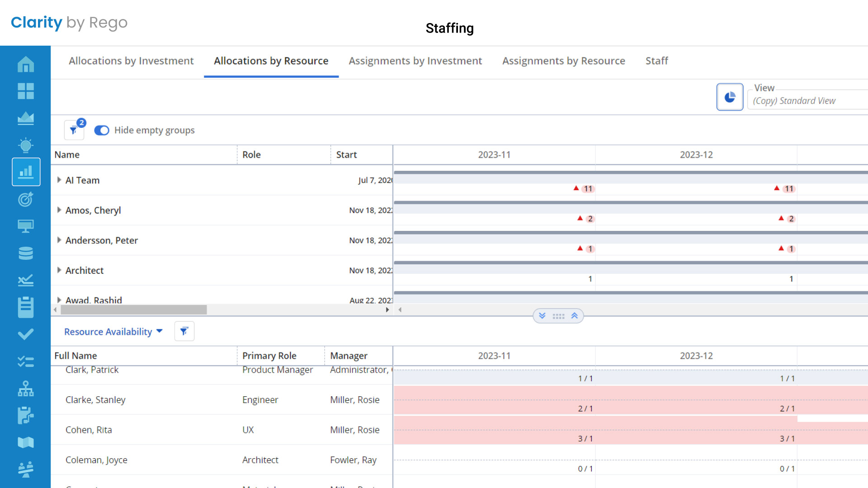This screenshot has width=868, height=488.
Task: Expand the Architect group row
Action: pyautogui.click(x=59, y=270)
